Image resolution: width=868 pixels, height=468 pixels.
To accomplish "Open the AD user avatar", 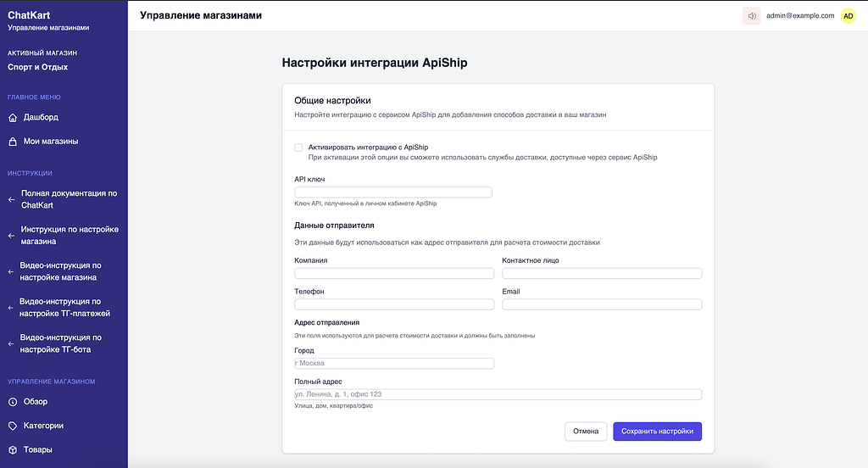I will (x=848, y=16).
